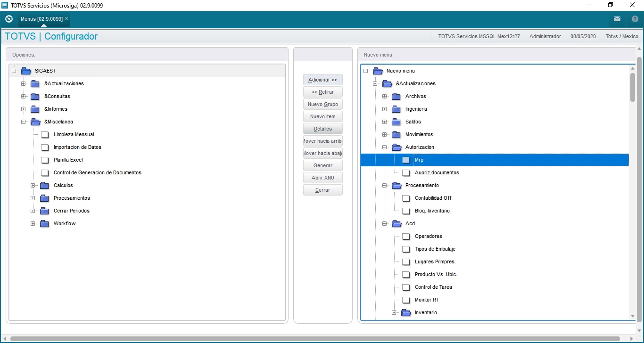Expand the &Informes node
The width and height of the screenshot is (644, 343).
pos(24,109)
